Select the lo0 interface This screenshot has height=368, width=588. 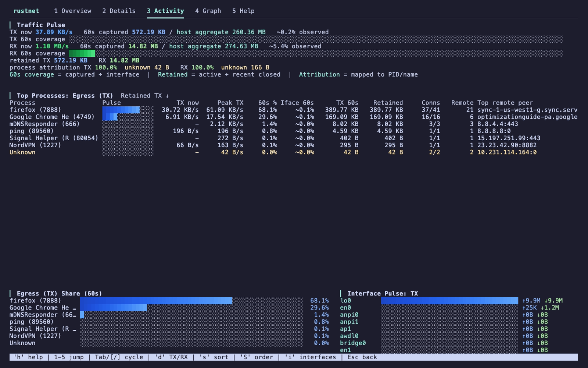coord(345,301)
